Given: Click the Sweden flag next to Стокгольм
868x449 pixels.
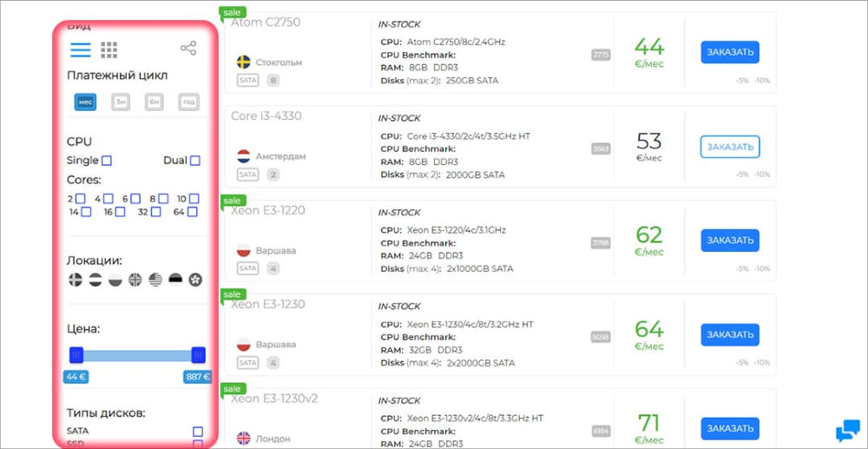Looking at the screenshot, I should [x=244, y=62].
